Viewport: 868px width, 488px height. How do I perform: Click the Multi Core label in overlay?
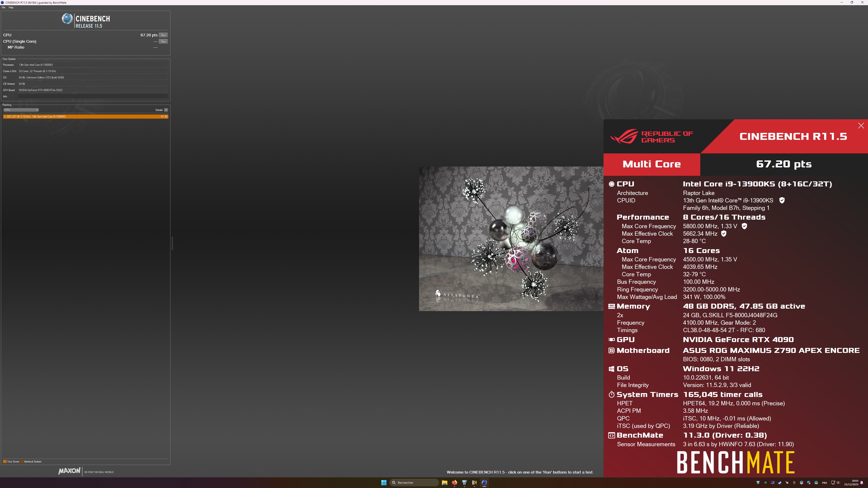652,164
